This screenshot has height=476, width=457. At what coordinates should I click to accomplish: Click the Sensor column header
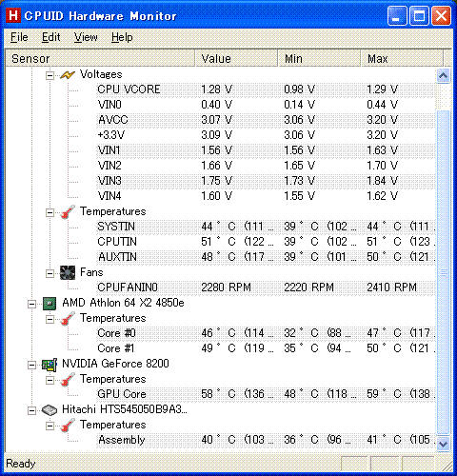[x=100, y=58]
